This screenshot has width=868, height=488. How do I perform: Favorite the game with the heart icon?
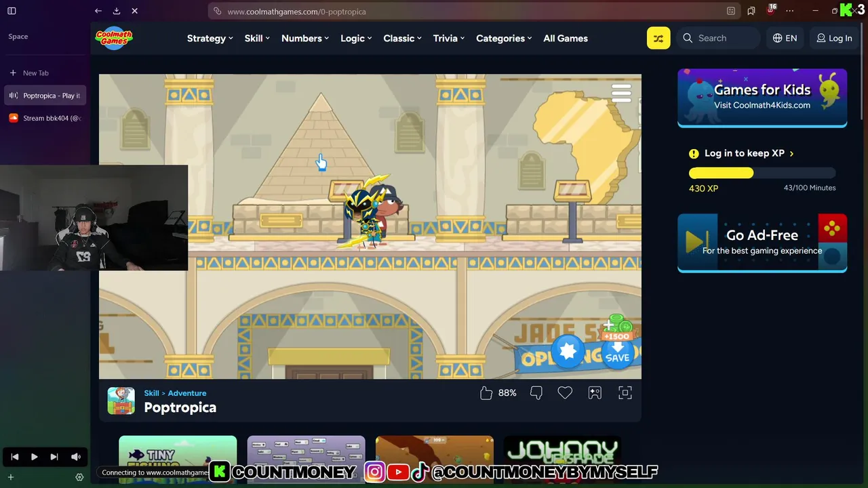click(x=565, y=393)
